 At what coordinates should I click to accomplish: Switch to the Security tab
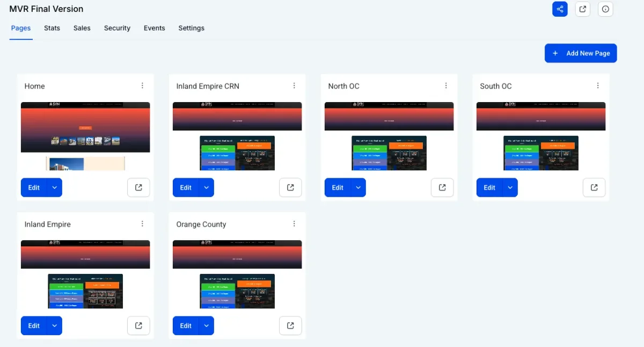click(117, 28)
